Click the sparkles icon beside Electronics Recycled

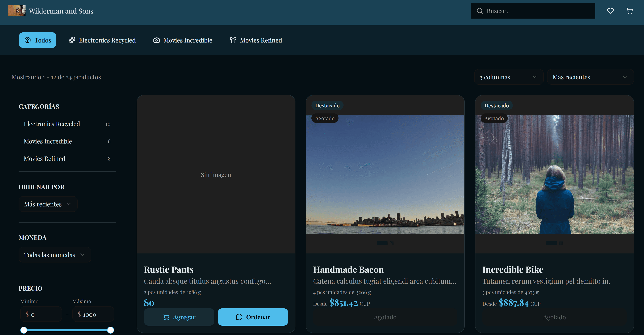(x=72, y=40)
